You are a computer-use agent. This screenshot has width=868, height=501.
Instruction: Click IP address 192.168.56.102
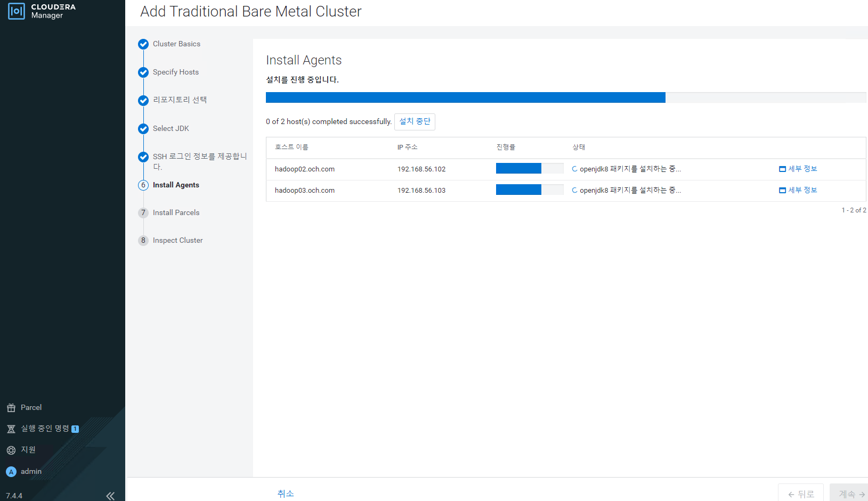coord(421,169)
